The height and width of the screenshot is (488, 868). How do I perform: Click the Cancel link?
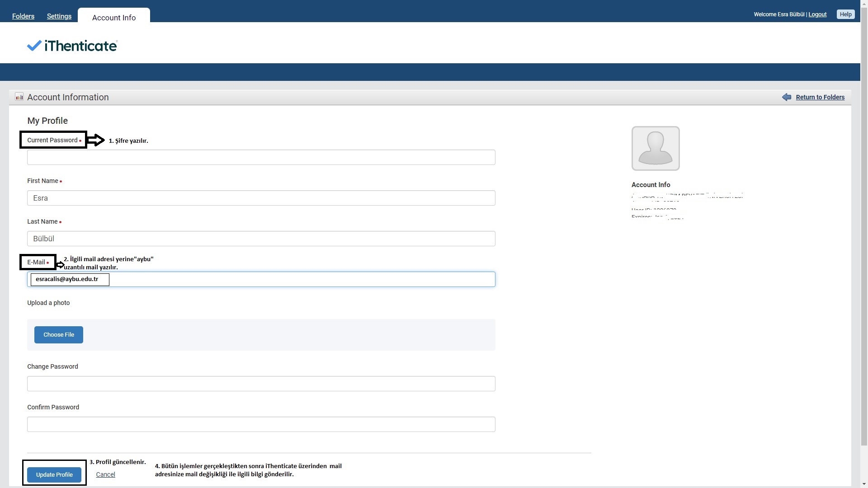(x=105, y=474)
